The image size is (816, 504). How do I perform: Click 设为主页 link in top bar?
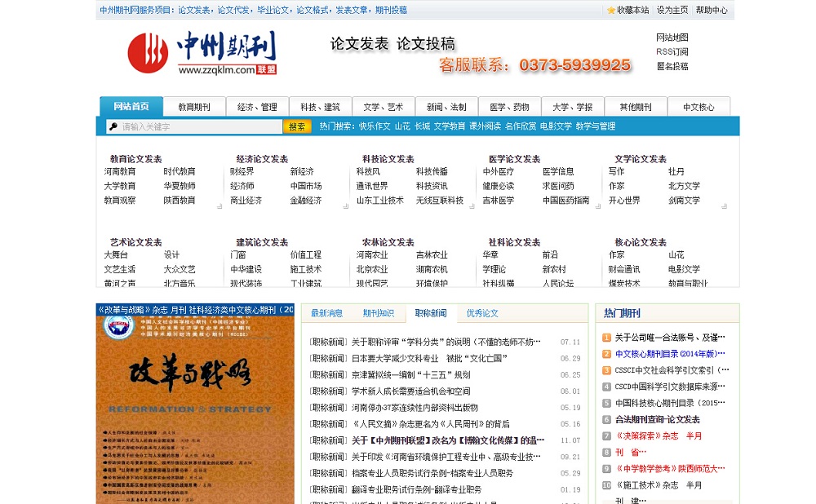pyautogui.click(x=672, y=11)
